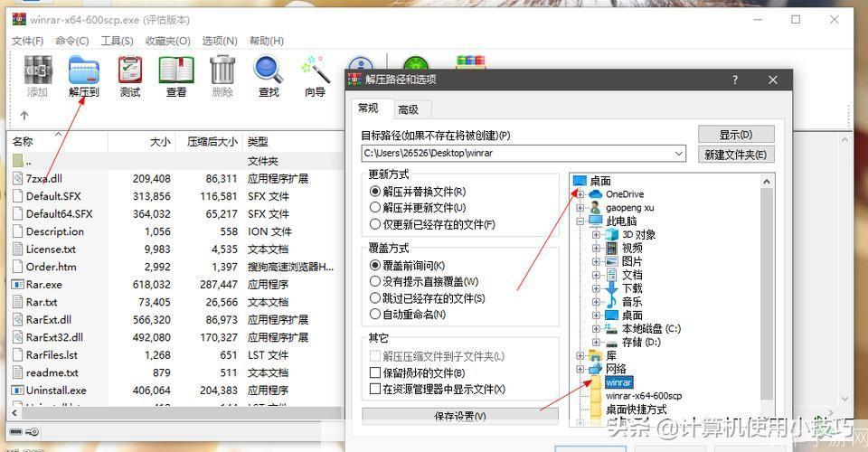868x452 pixels.
Task: Expand the OneDrive tree node
Action: pos(580,194)
